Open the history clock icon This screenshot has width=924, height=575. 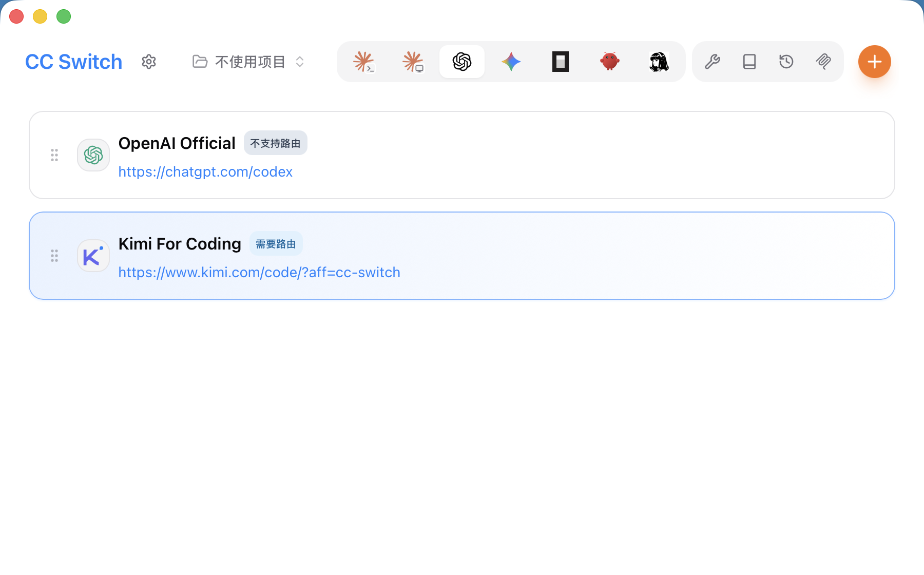(x=786, y=62)
